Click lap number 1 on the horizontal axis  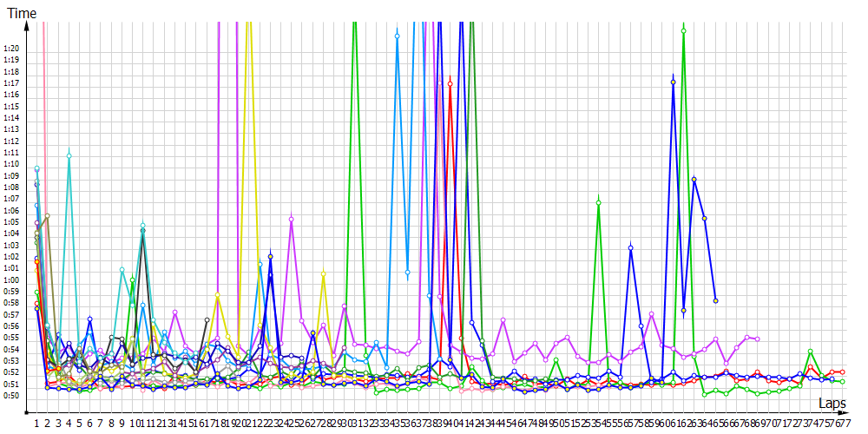coord(37,423)
